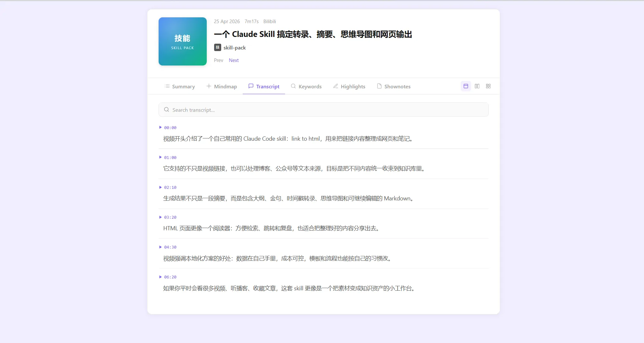Play transcript segment at 06:20
644x343 pixels.
coord(161,277)
